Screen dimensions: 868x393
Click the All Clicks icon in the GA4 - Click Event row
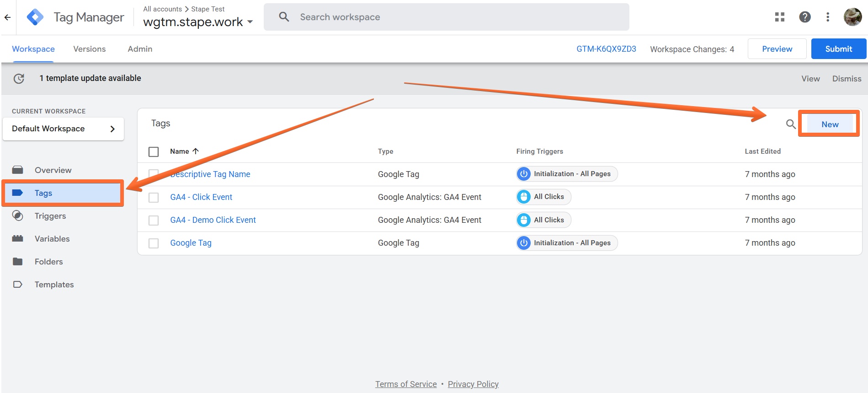[524, 197]
